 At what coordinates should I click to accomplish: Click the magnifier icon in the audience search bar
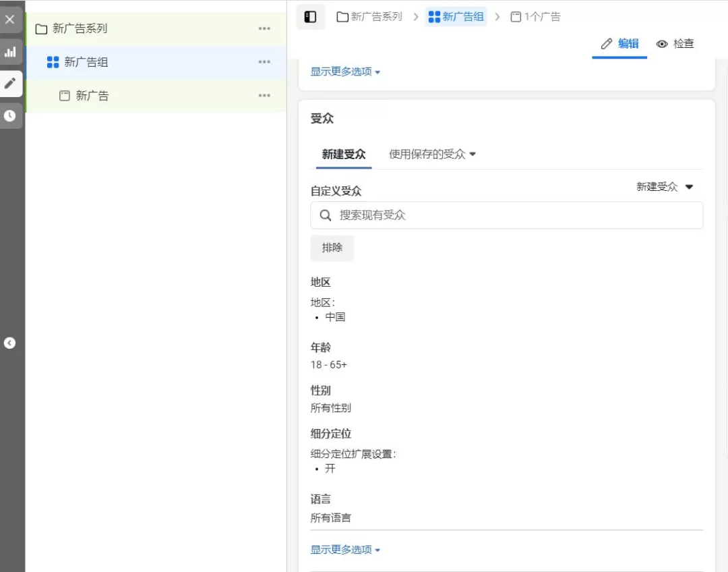[326, 215]
